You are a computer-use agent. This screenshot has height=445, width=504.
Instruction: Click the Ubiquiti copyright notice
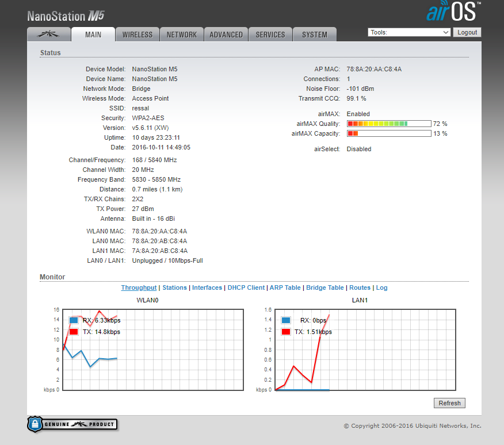413,425
